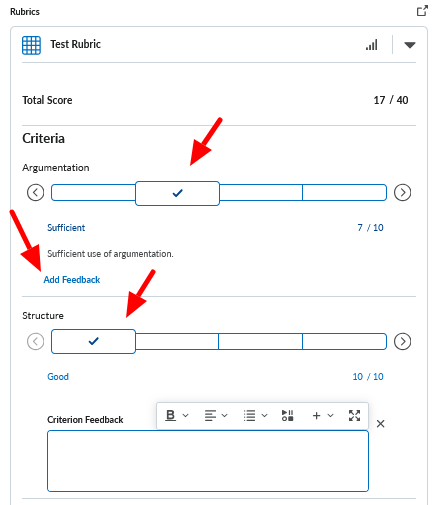Select second level for Structure criterion
Viewport: 435px width, 505px height.
point(177,341)
